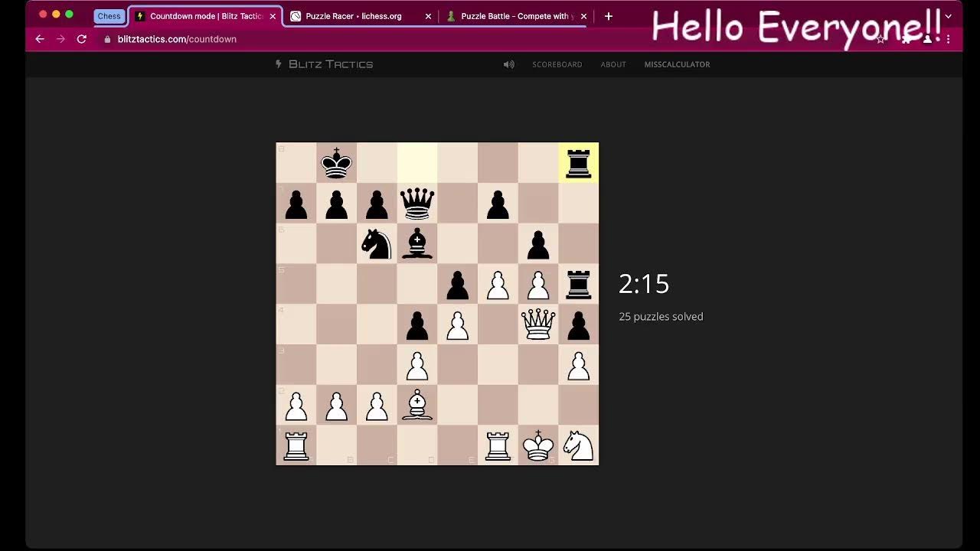Viewport: 980px width, 551px height.
Task: Select the white pawn on c2
Action: click(377, 405)
